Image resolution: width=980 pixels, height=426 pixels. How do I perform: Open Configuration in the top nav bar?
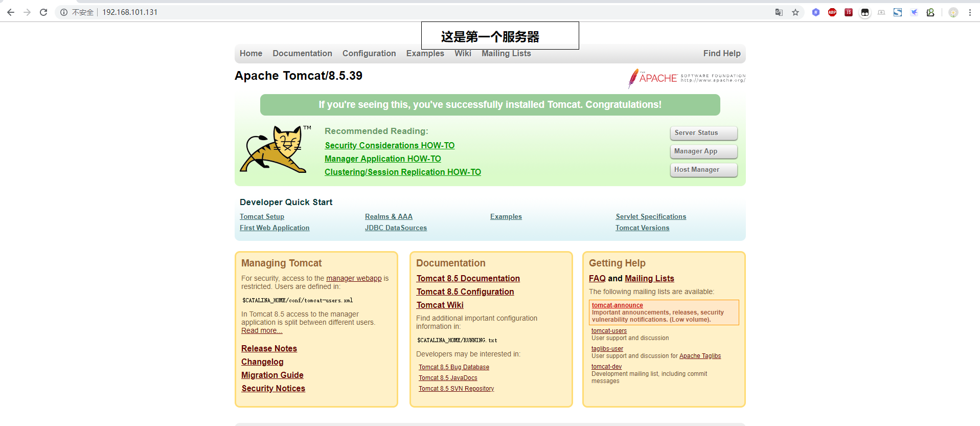point(369,53)
